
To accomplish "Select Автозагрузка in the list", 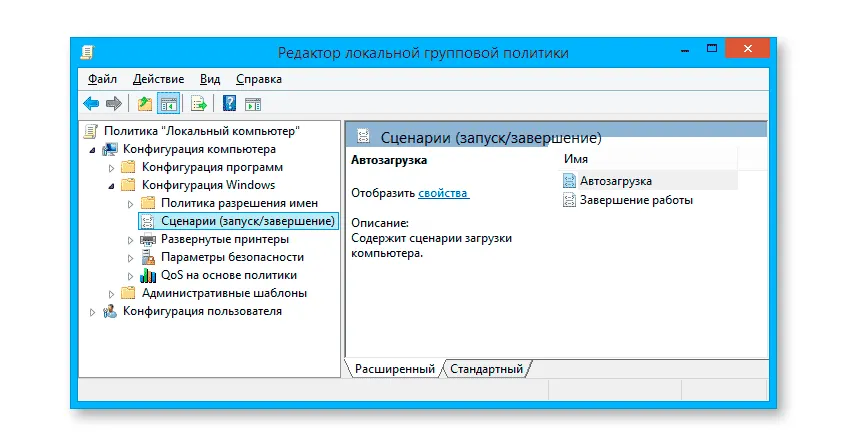I will (x=615, y=181).
